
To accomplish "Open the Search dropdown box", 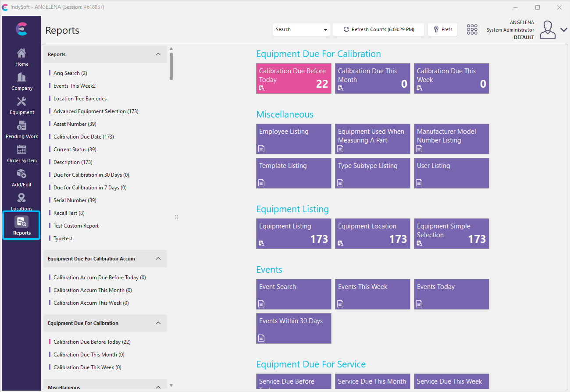I will coord(301,29).
